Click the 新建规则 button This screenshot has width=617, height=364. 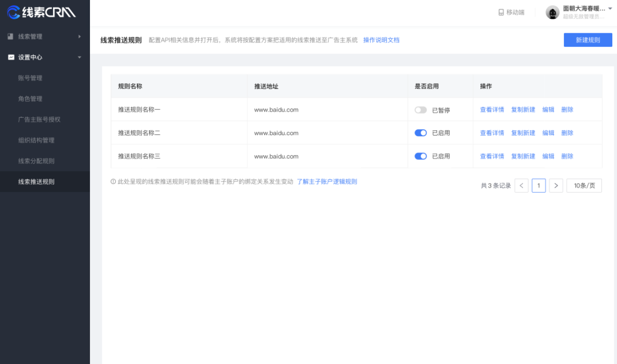pyautogui.click(x=588, y=39)
